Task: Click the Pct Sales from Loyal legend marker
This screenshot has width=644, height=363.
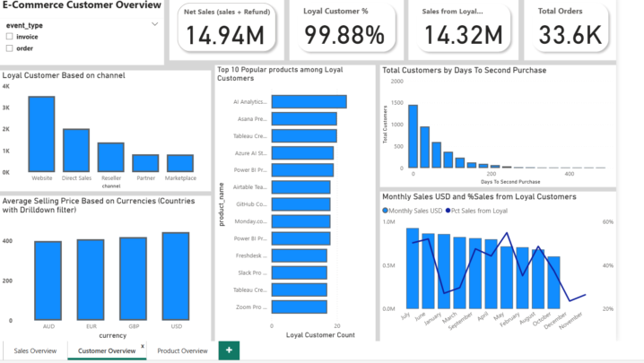Action: click(446, 211)
